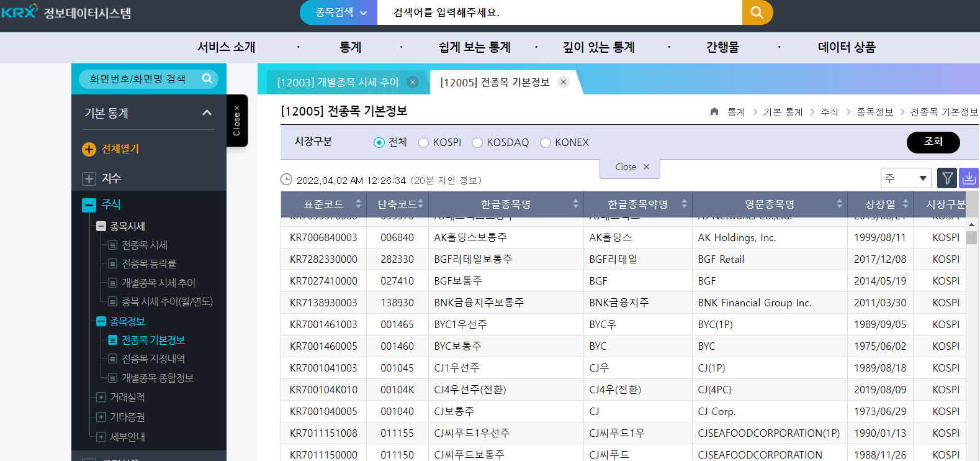
Task: Close the [12005] 전종목 기본정보 tab
Action: tap(564, 82)
